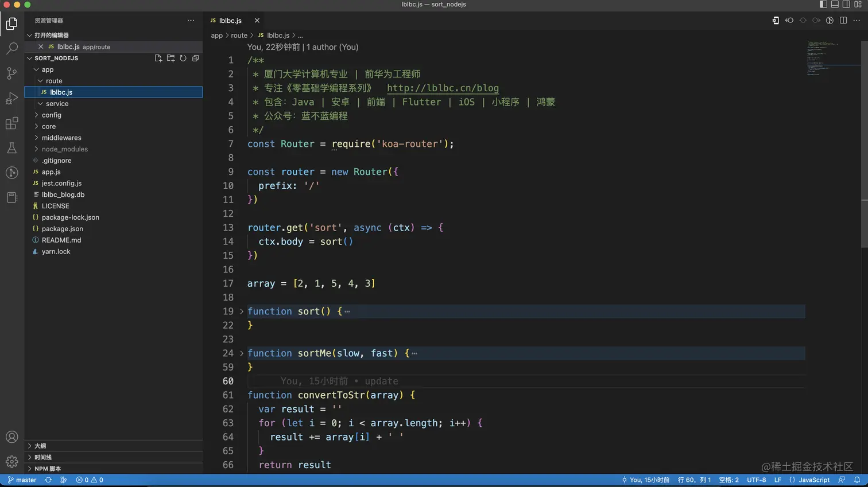Change UTF-8 file encoding in status bar

(x=756, y=480)
